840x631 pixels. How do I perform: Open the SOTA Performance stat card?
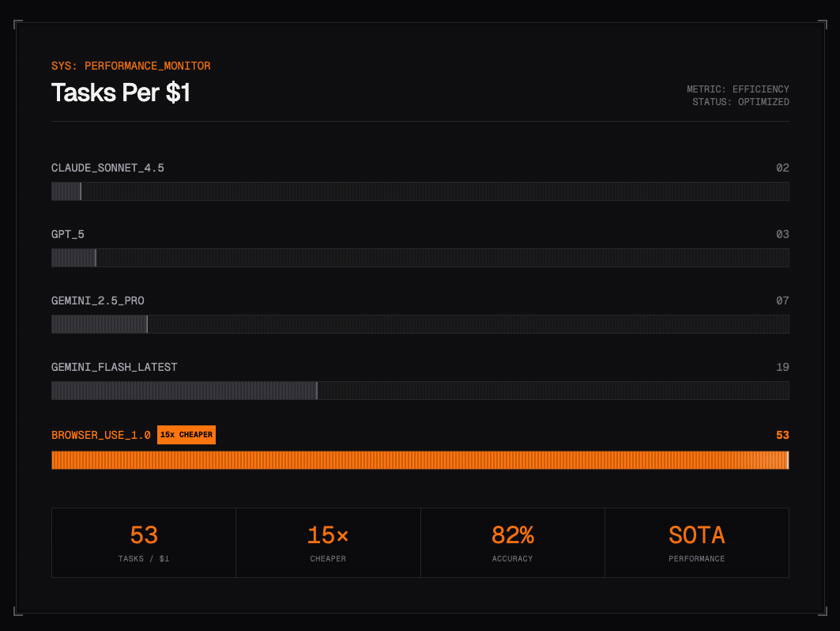tap(696, 542)
